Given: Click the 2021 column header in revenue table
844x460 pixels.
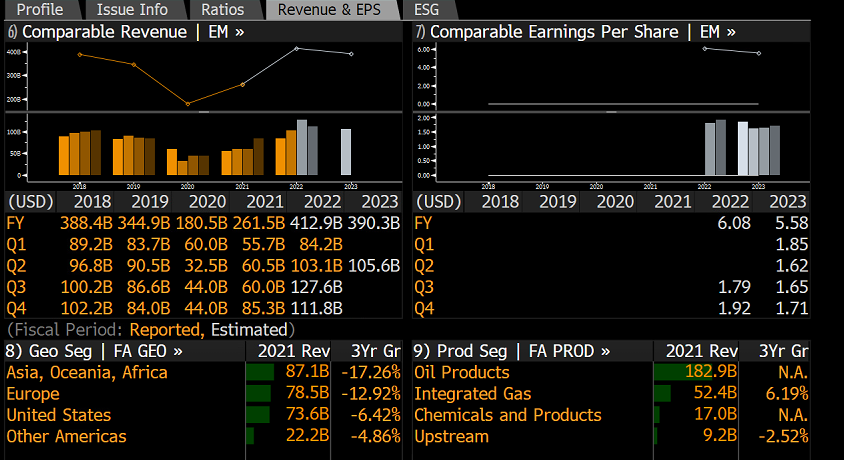Looking at the screenshot, I should [265, 202].
